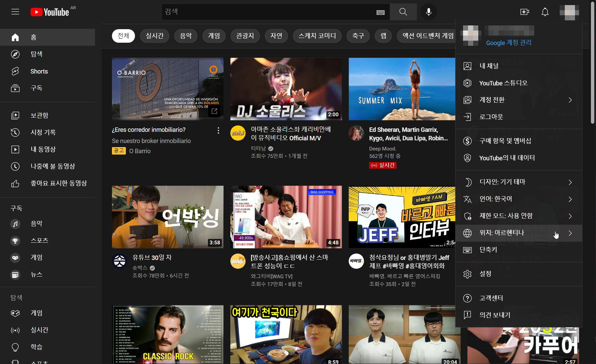Click the 유튜브 30일 차 video title

click(152, 258)
